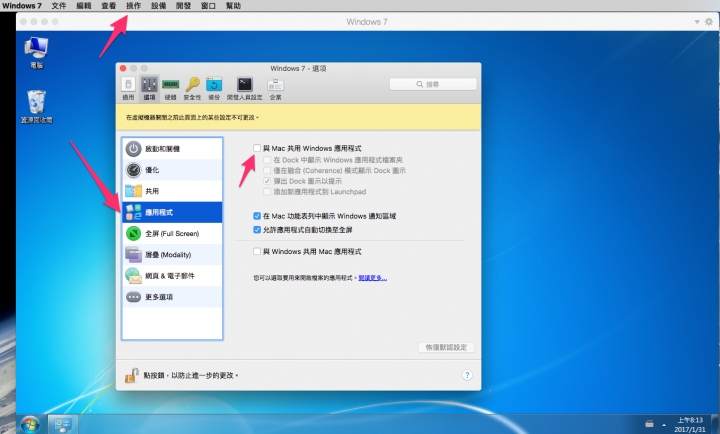The image size is (720, 434).
Task: Enable 與 Windows 共用 Mac 應用程式 checkbox
Action: [x=257, y=251]
